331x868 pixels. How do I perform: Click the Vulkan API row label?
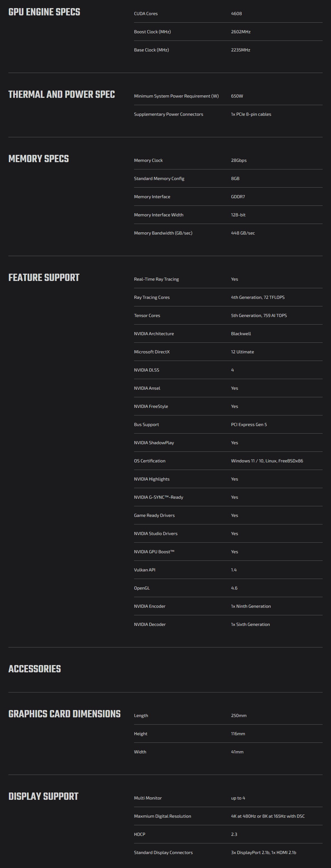(x=144, y=570)
